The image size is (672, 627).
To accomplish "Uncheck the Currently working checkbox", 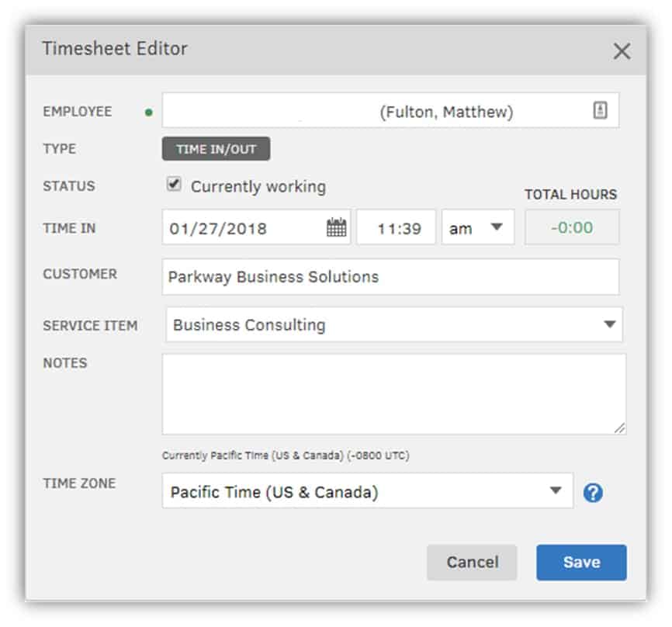I will pyautogui.click(x=174, y=184).
